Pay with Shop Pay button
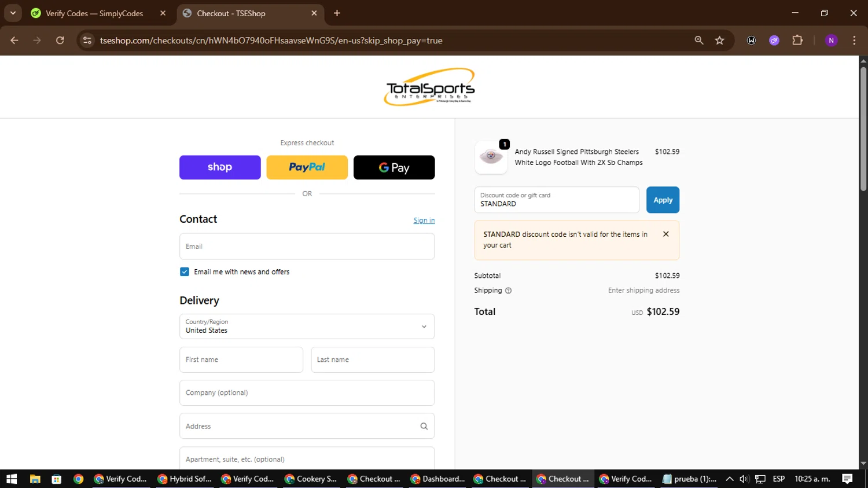The width and height of the screenshot is (868, 488). coord(220,167)
